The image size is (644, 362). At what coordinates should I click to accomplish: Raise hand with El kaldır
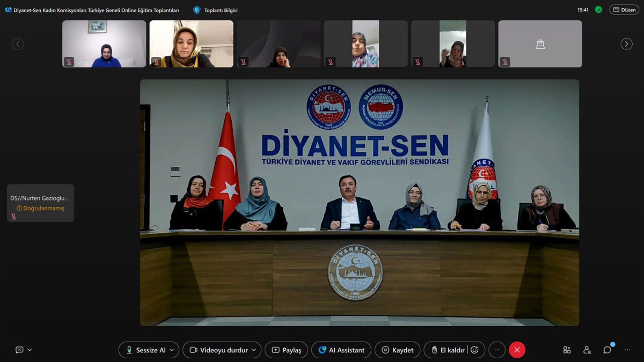pyautogui.click(x=447, y=350)
